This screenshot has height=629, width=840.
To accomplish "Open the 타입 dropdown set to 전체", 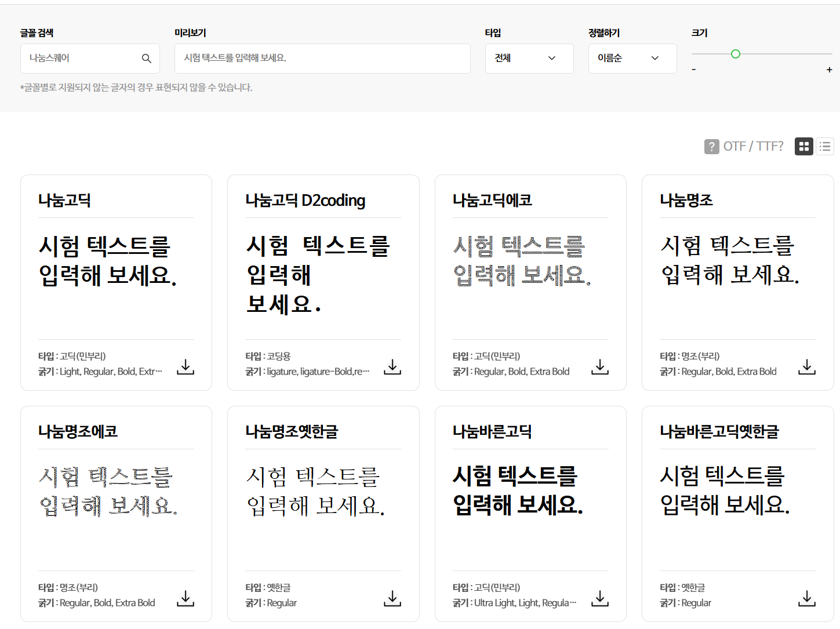I will coord(529,59).
